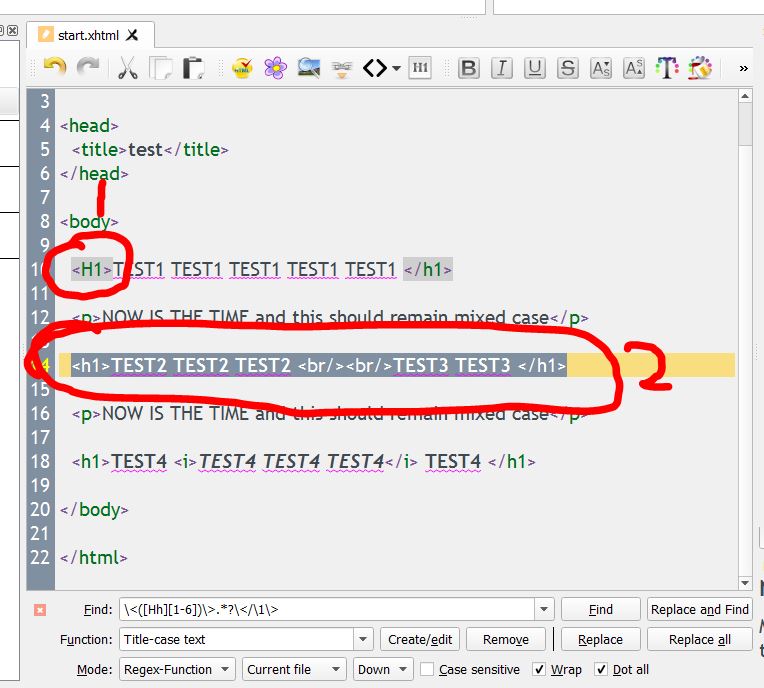Screen dimensions: 764x688
Task: Apply superscript formatting
Action: [634, 68]
